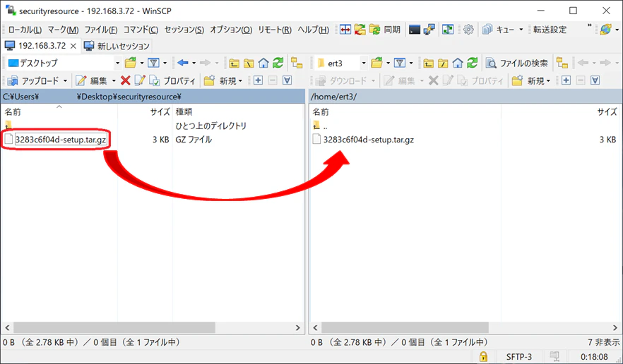Toggle remote directory tree icon
The width and height of the screenshot is (623, 364).
562,63
